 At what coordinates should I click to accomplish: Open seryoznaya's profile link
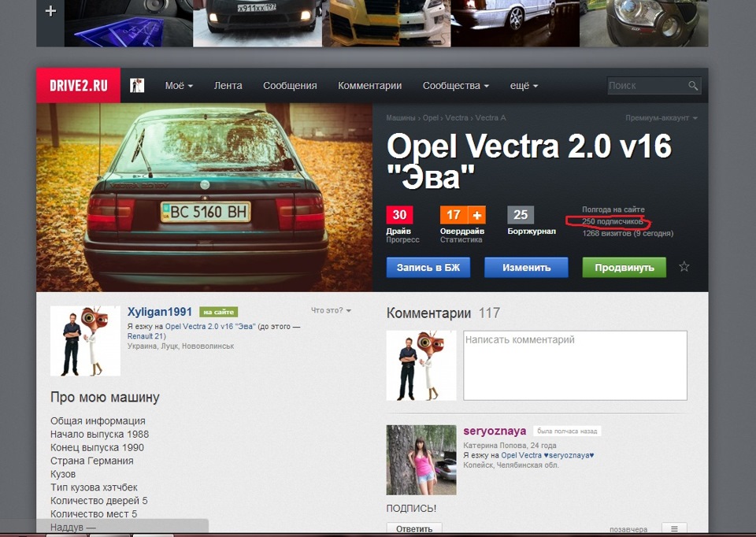pyautogui.click(x=495, y=431)
